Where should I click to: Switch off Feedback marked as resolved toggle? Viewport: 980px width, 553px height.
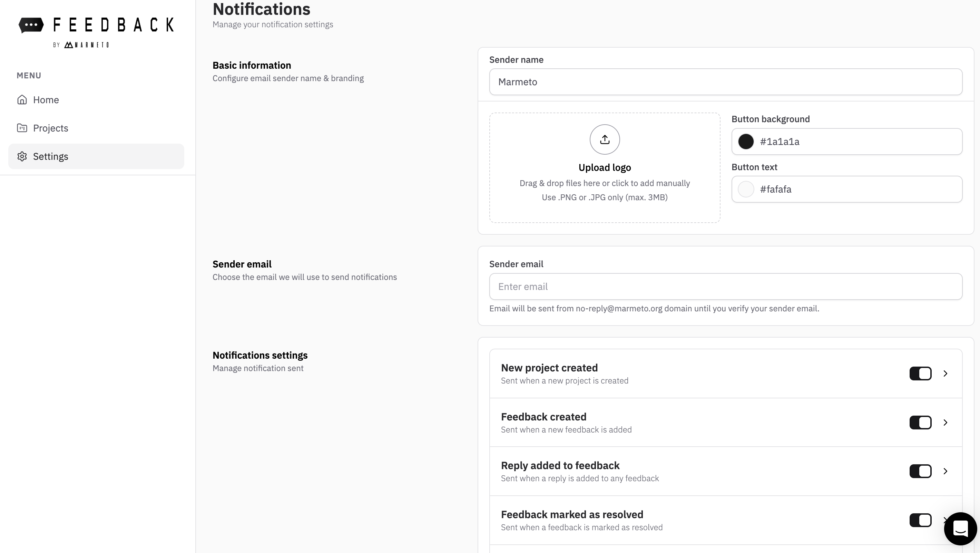(x=920, y=520)
